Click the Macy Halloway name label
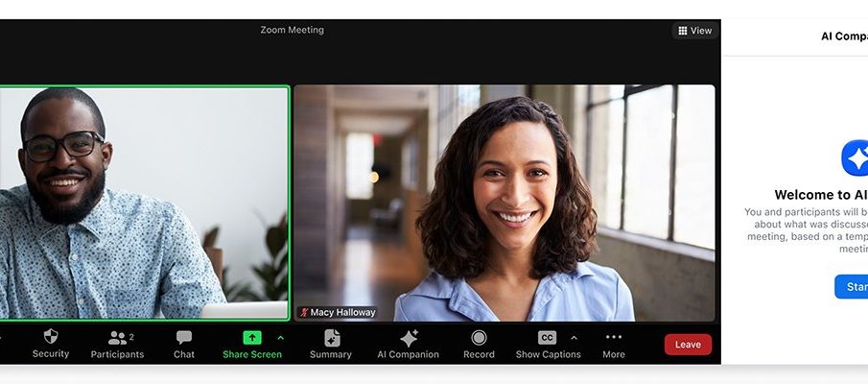Viewport: 868px width, 384px height. pos(342,313)
